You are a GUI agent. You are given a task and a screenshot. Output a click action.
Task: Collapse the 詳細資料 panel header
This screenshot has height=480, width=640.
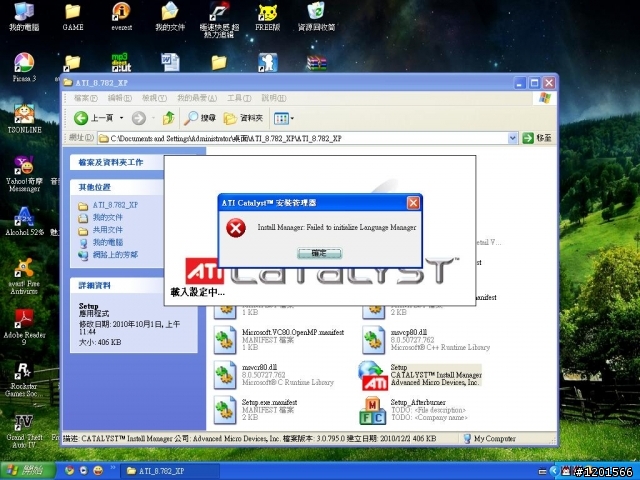pyautogui.click(x=117, y=285)
